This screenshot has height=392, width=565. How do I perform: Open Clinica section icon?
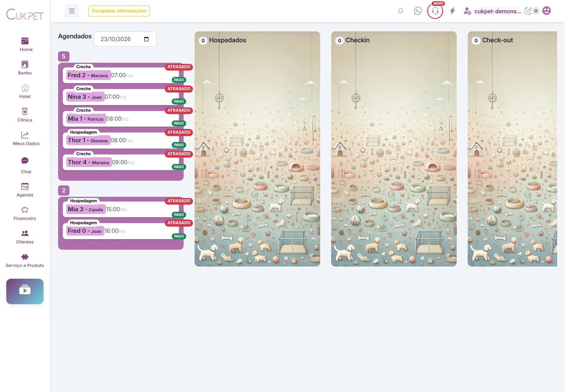(x=25, y=111)
